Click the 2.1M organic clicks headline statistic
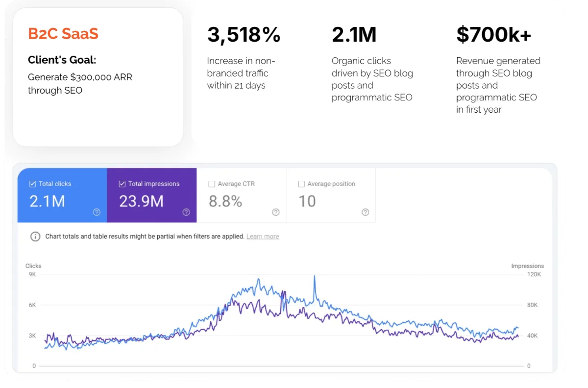 click(354, 35)
